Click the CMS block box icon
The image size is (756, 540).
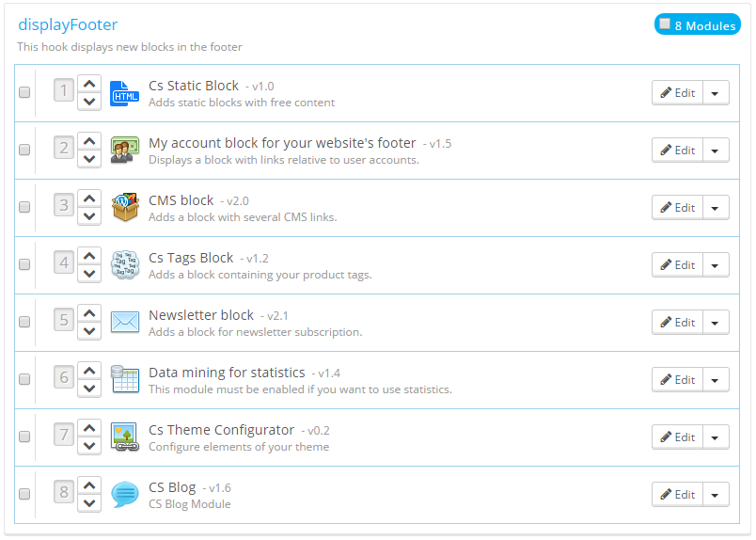[x=125, y=208]
